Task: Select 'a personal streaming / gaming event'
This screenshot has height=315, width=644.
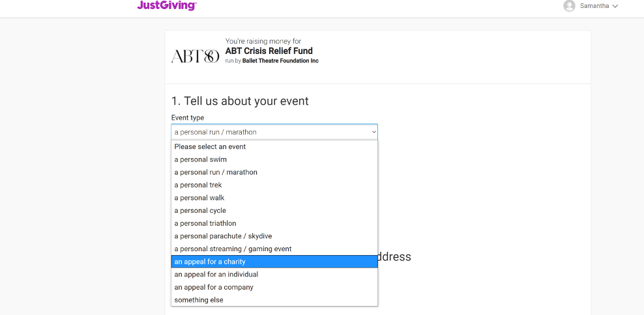Action: 274,249
